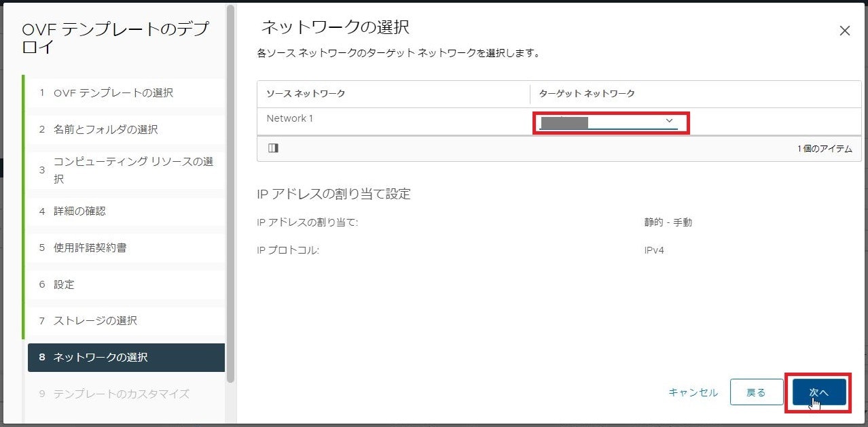
Task: Click the 次へ button
Action: (x=819, y=392)
